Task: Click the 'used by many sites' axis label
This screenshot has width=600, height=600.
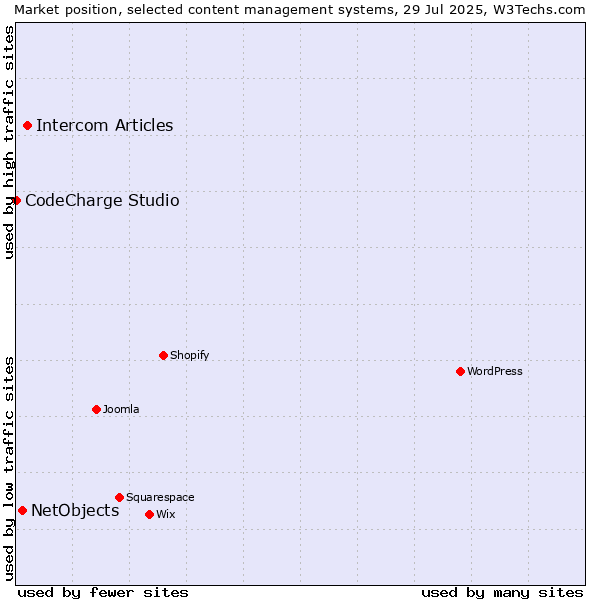Action: tap(502, 593)
